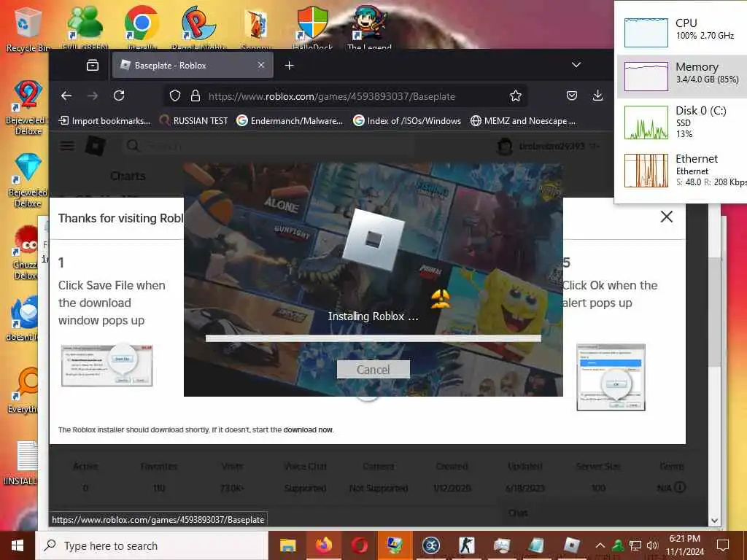Screen dimensions: 747x560
Task: Switch to the Roblox installer taskbar icon
Action: (x=570, y=545)
